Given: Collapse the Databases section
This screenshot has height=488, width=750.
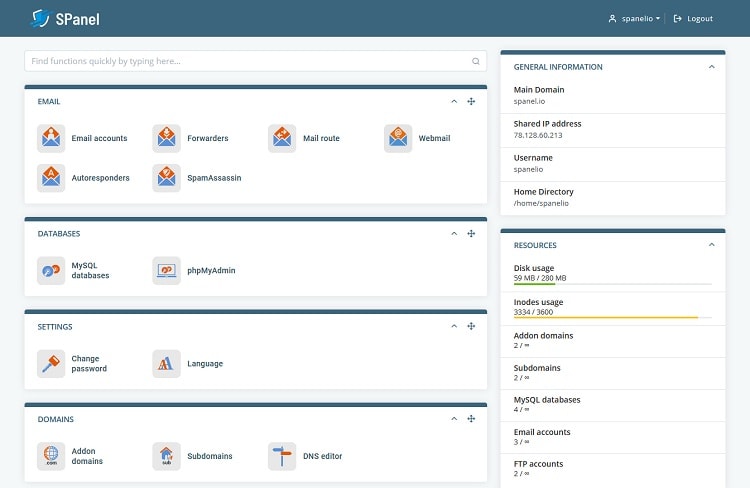Looking at the screenshot, I should (x=454, y=233).
